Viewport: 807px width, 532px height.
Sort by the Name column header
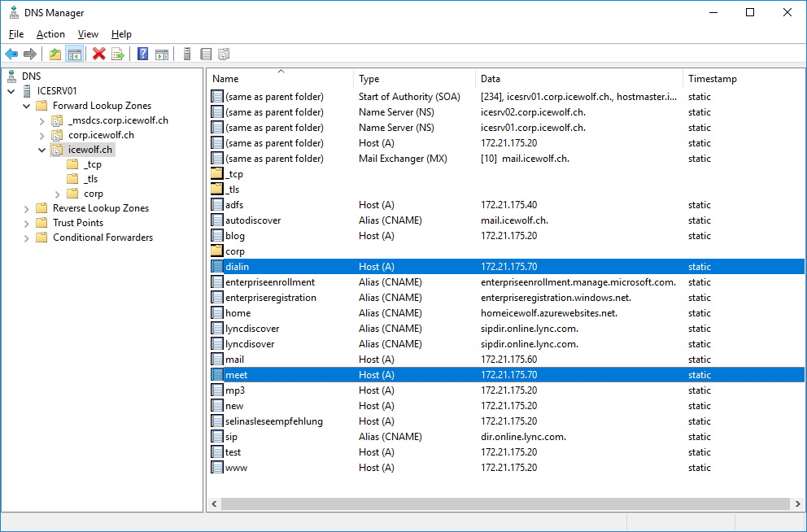[281, 79]
